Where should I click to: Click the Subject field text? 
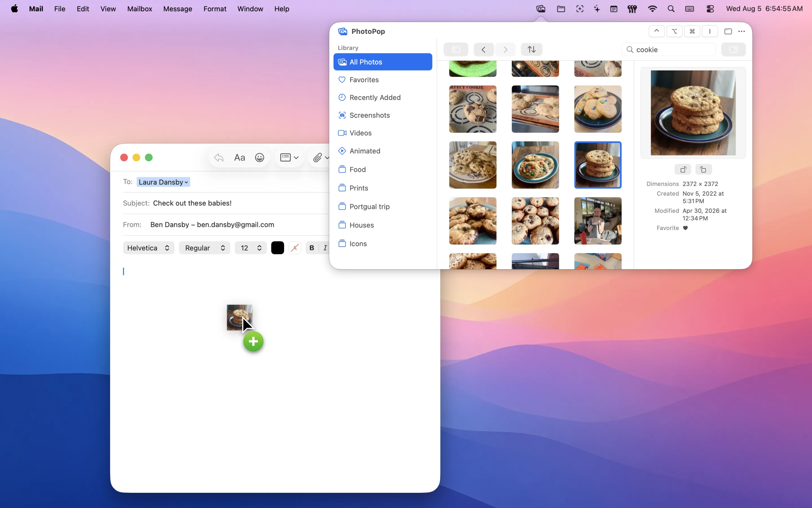click(x=192, y=203)
